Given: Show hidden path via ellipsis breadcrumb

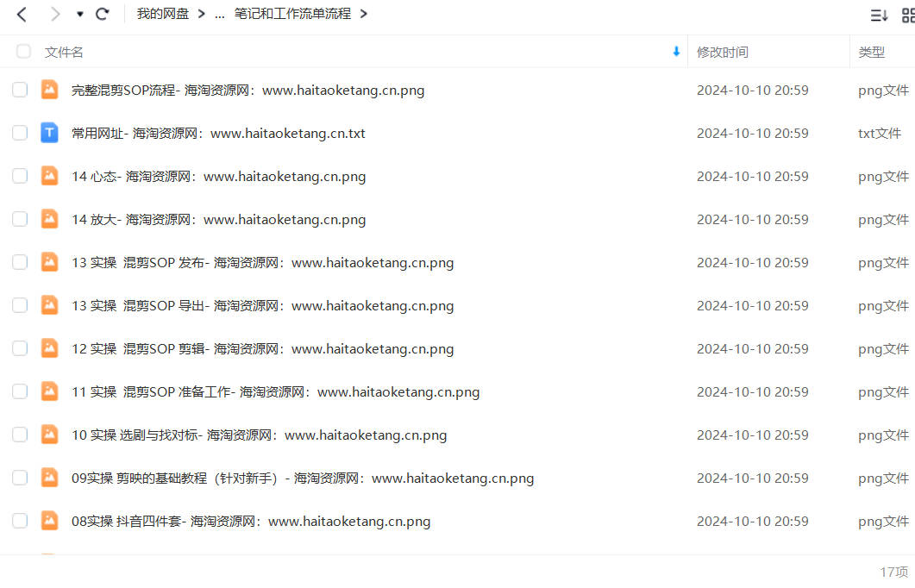Looking at the screenshot, I should (x=219, y=16).
